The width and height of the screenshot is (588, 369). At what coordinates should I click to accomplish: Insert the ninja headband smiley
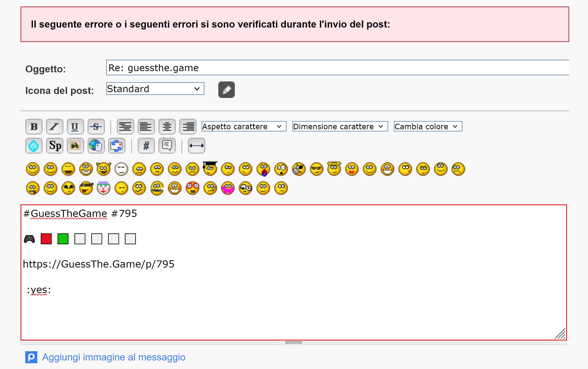coord(86,188)
